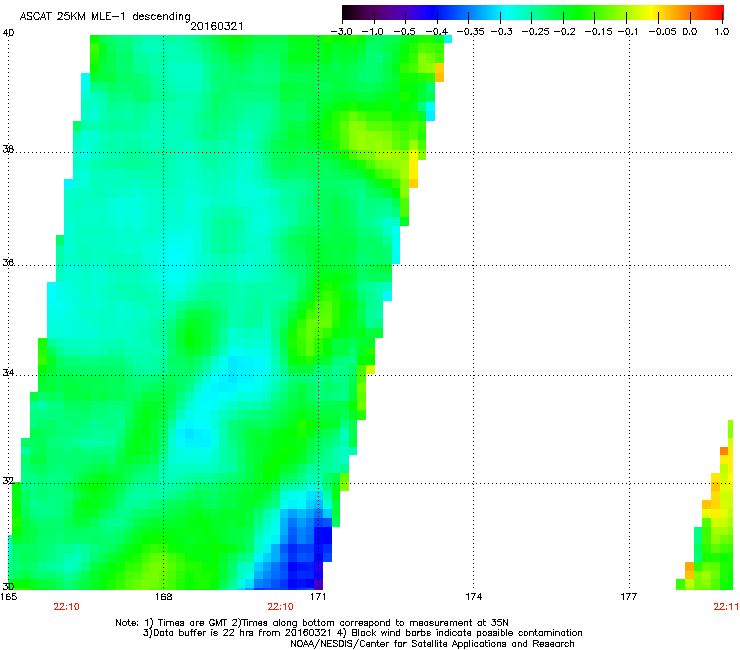Image resolution: width=740 pixels, height=650 pixels.
Task: Click the longitude label 174
Action: [473, 597]
